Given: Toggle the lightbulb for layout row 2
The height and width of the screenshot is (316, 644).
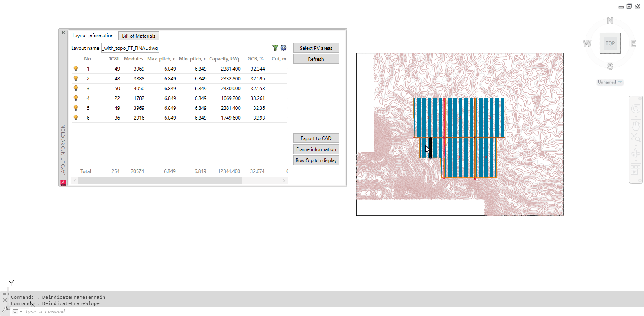Looking at the screenshot, I should 76,78.
